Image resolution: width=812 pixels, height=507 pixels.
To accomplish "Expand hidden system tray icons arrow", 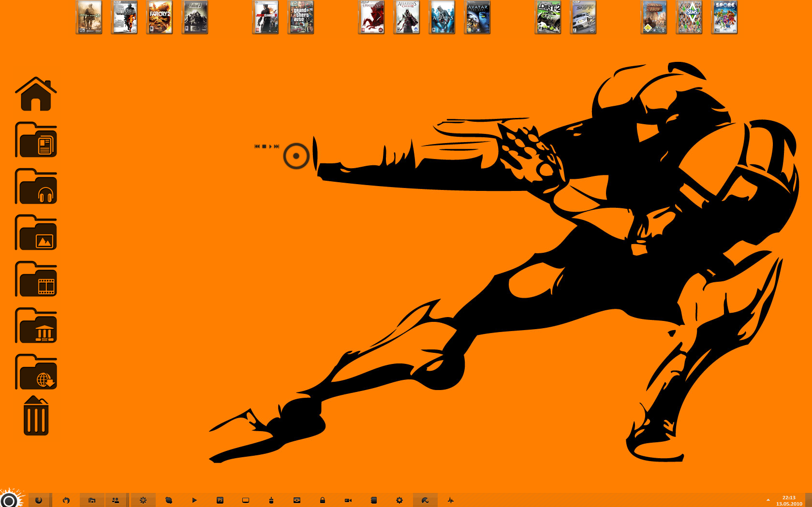I will point(768,500).
